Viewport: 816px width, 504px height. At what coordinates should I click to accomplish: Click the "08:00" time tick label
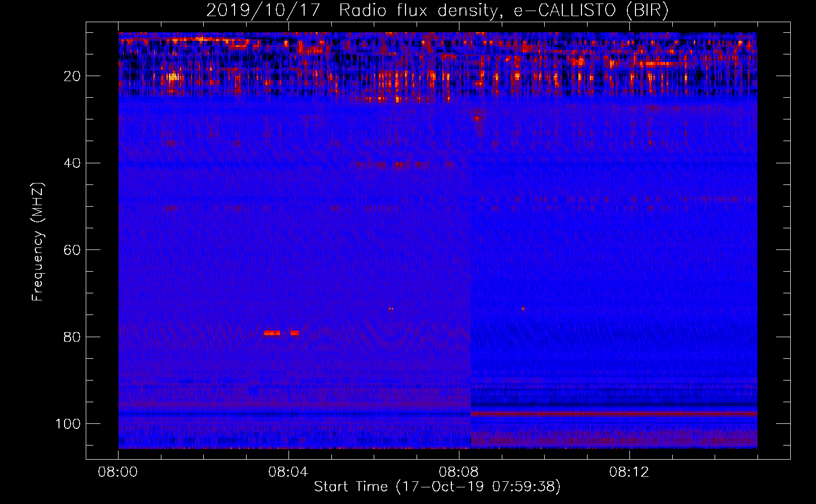[x=118, y=472]
